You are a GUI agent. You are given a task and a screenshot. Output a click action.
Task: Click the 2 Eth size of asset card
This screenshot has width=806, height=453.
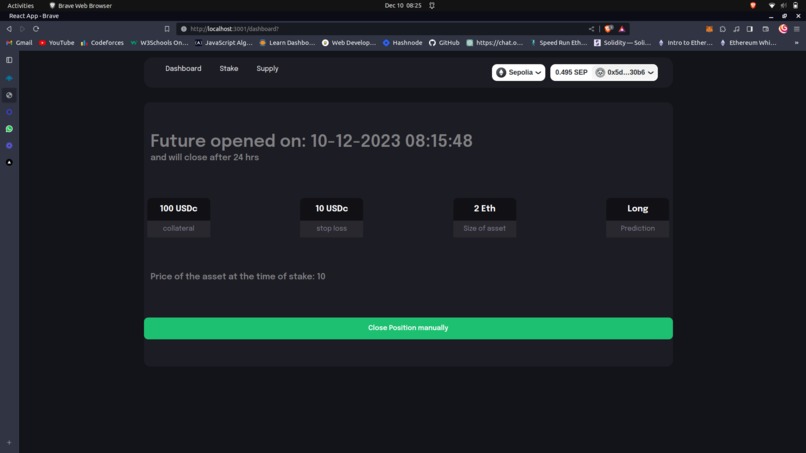484,218
